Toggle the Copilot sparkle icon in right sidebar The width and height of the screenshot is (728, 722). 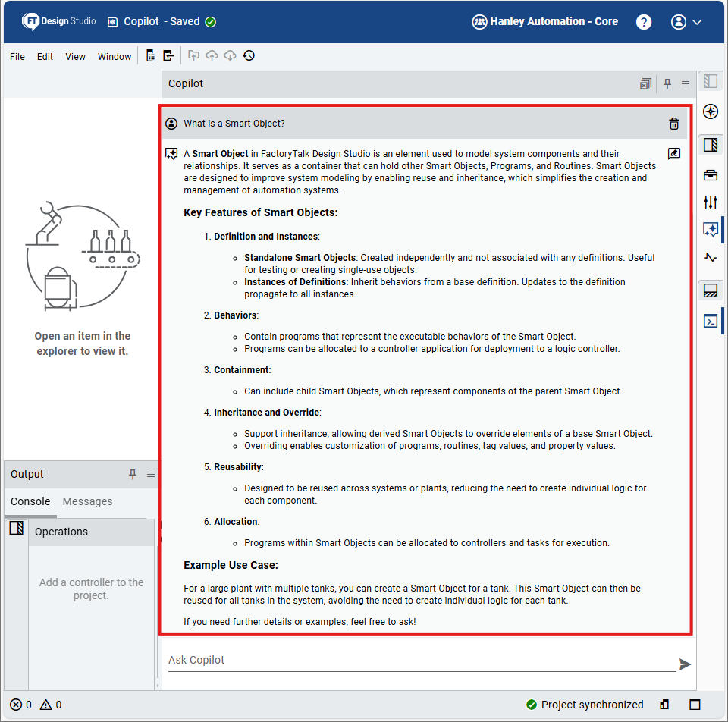pyautogui.click(x=711, y=229)
